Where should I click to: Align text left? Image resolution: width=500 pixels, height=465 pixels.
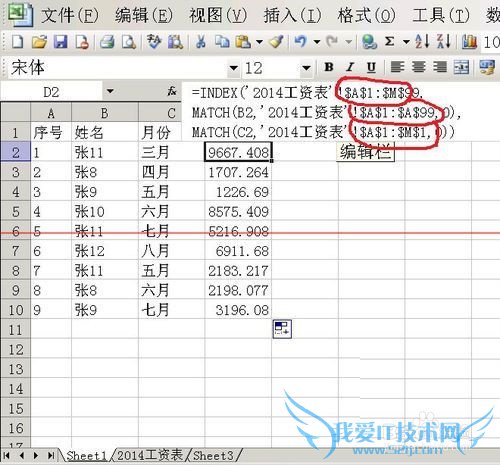tap(397, 67)
